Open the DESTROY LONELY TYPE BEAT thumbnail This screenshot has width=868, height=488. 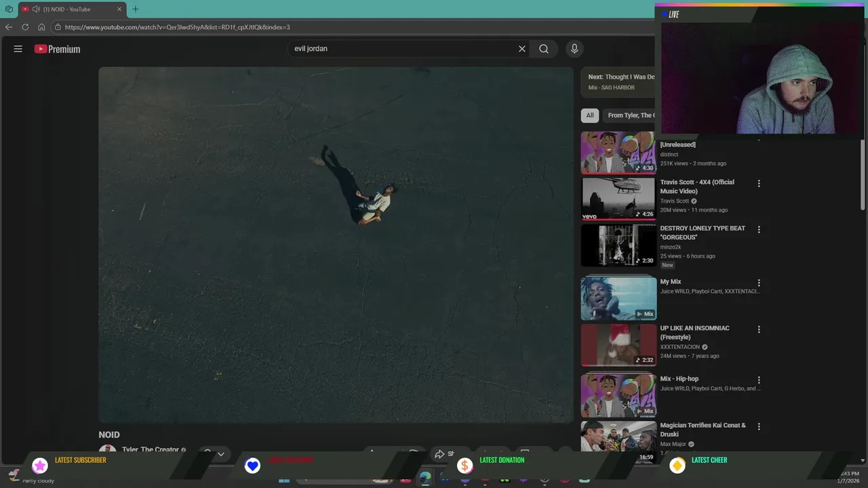[x=618, y=245]
